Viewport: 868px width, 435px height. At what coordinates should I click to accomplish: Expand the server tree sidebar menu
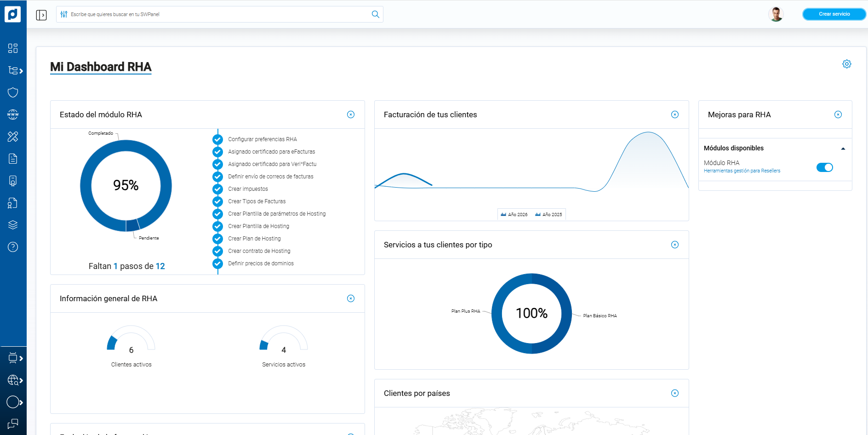pos(15,70)
